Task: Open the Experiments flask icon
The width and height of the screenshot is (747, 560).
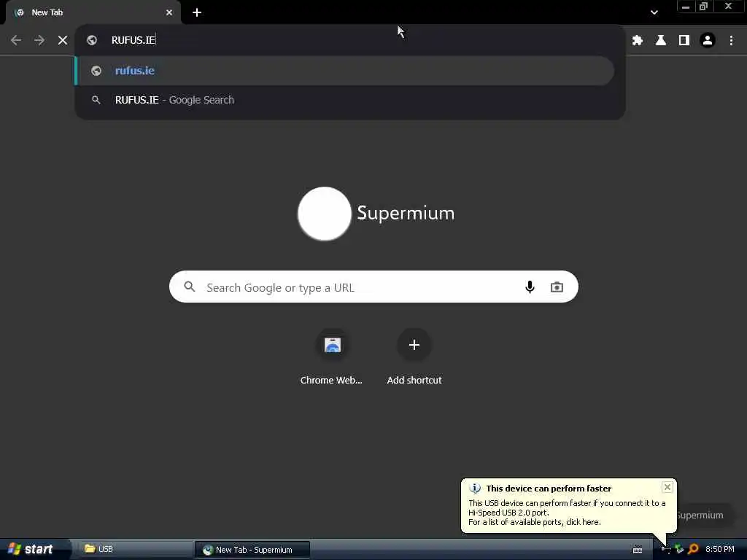Action: [661, 41]
